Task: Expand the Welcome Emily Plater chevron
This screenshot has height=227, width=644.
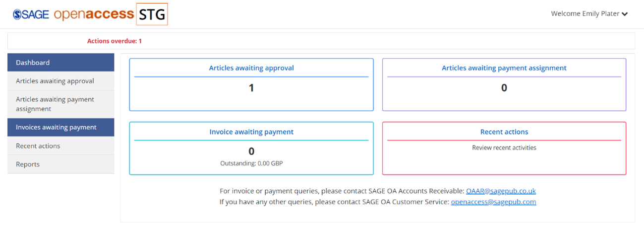Action: click(625, 14)
